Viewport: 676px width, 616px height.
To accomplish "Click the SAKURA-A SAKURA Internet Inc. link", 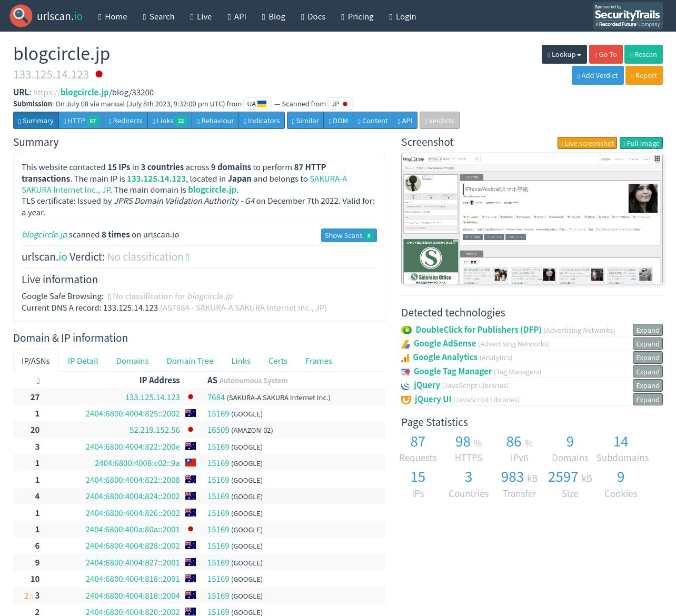I will pyautogui.click(x=184, y=184).
